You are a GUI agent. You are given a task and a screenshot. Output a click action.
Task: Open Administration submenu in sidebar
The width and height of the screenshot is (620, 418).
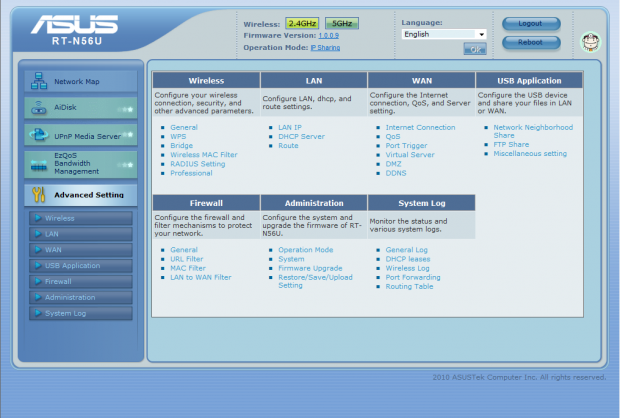tap(81, 297)
